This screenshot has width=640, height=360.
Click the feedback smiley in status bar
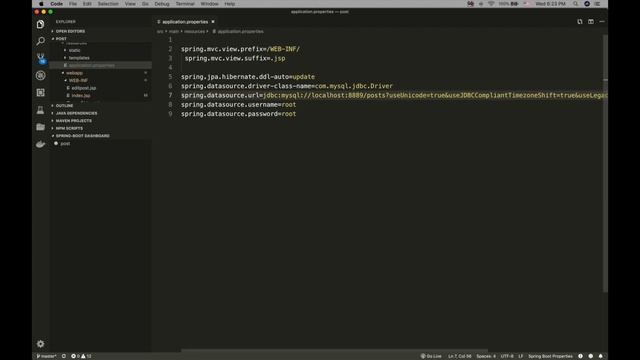[591, 356]
